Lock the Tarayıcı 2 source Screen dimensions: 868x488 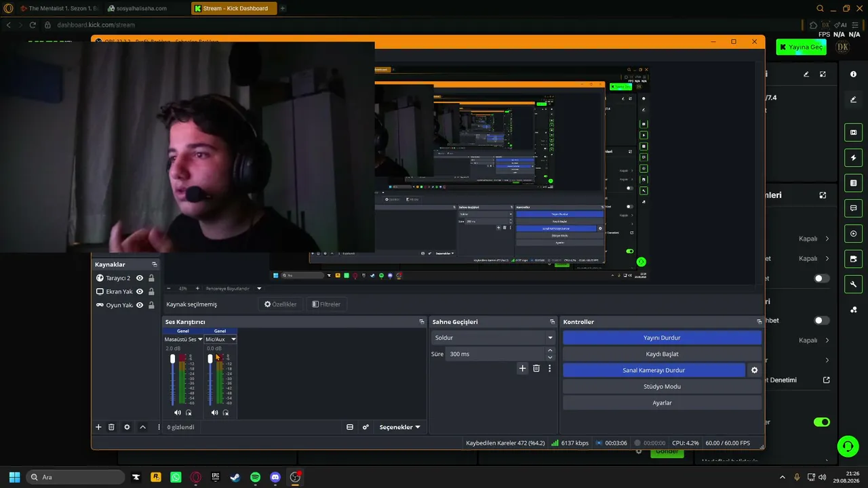coord(151,278)
